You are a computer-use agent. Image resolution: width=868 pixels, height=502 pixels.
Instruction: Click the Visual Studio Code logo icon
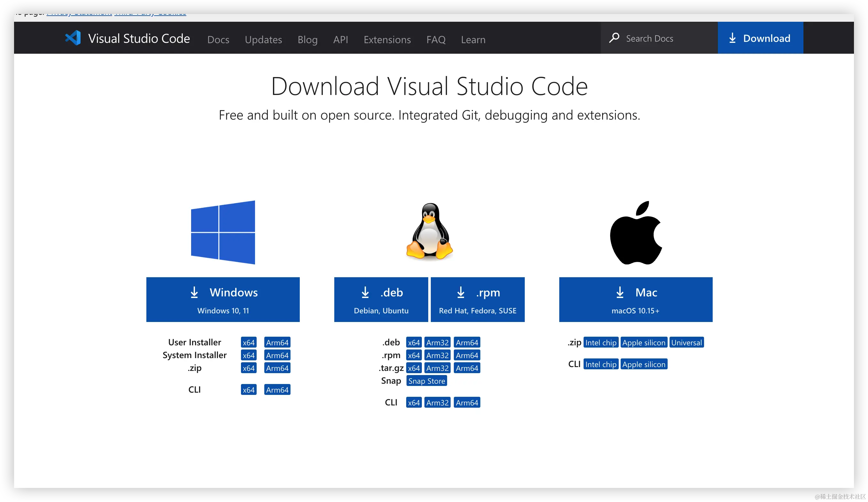click(73, 38)
